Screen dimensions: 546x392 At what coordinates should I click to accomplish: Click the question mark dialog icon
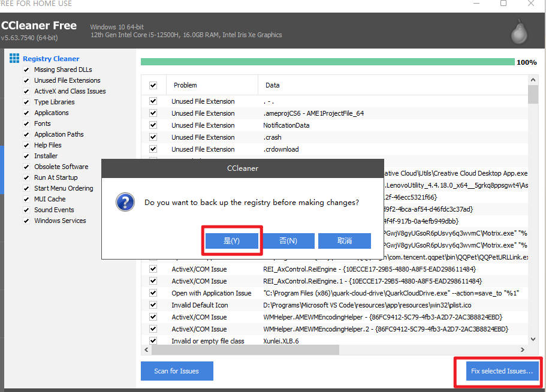125,202
